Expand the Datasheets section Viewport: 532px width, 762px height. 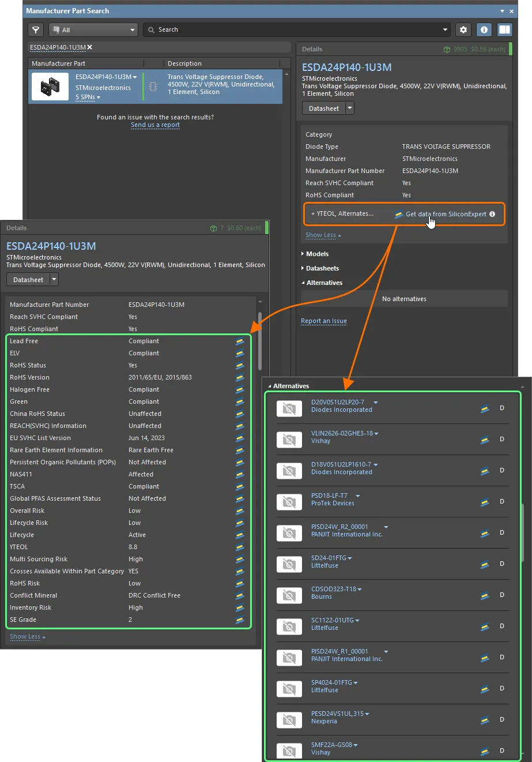tap(320, 268)
